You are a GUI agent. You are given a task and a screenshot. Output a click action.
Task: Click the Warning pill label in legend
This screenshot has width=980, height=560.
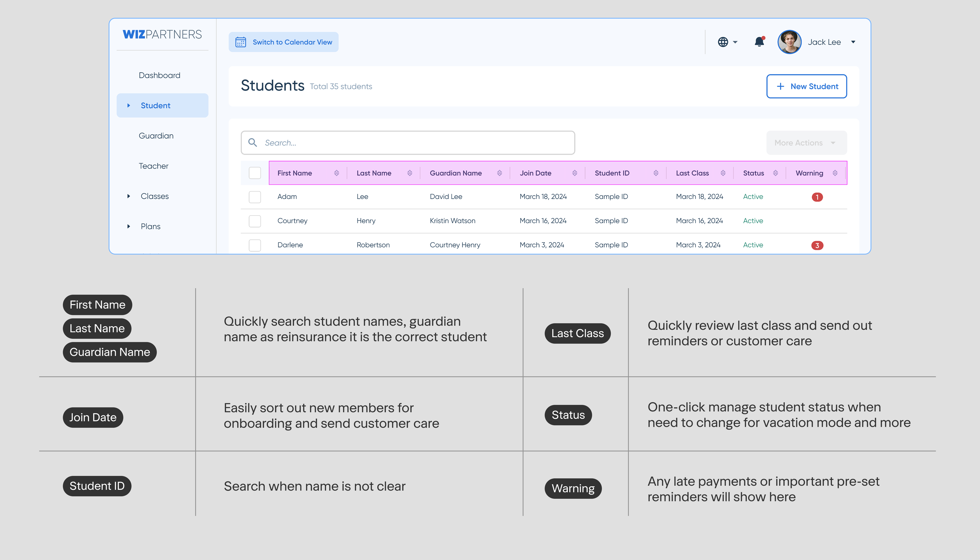[x=573, y=488]
